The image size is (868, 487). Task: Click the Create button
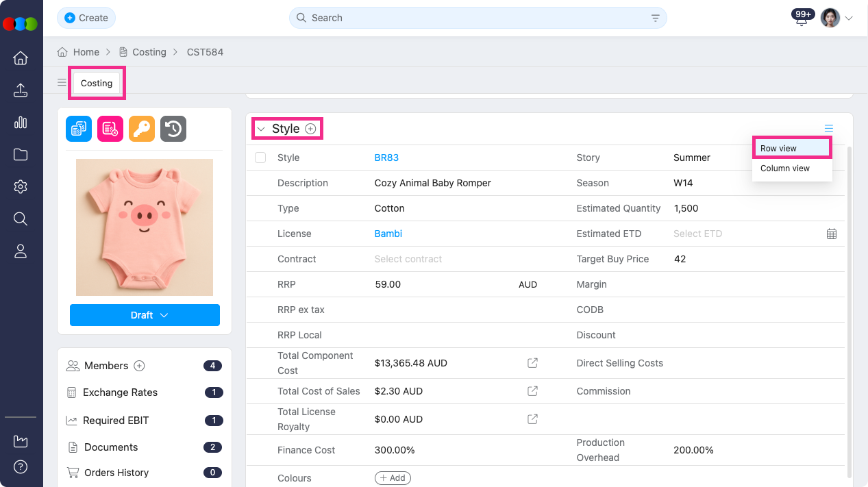point(86,18)
